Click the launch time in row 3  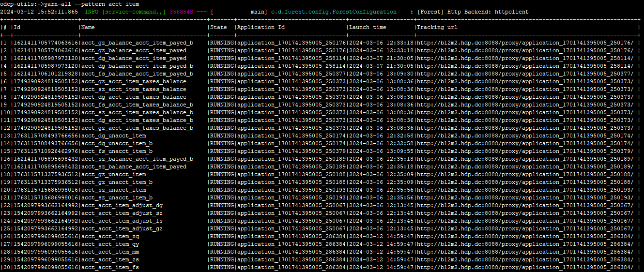click(382, 58)
